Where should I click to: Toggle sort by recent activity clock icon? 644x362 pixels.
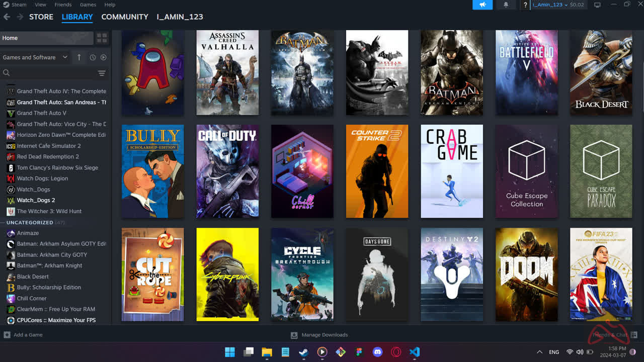(x=93, y=57)
